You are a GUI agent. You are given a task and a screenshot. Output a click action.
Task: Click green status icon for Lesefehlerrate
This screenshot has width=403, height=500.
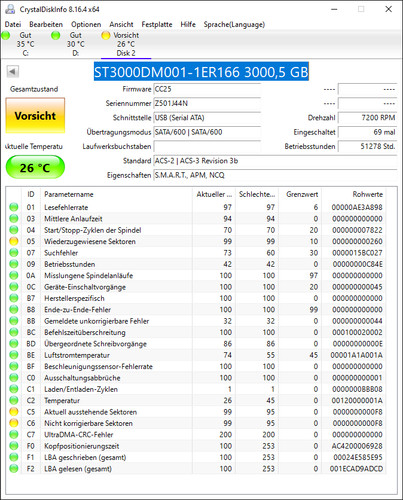[x=14, y=207]
